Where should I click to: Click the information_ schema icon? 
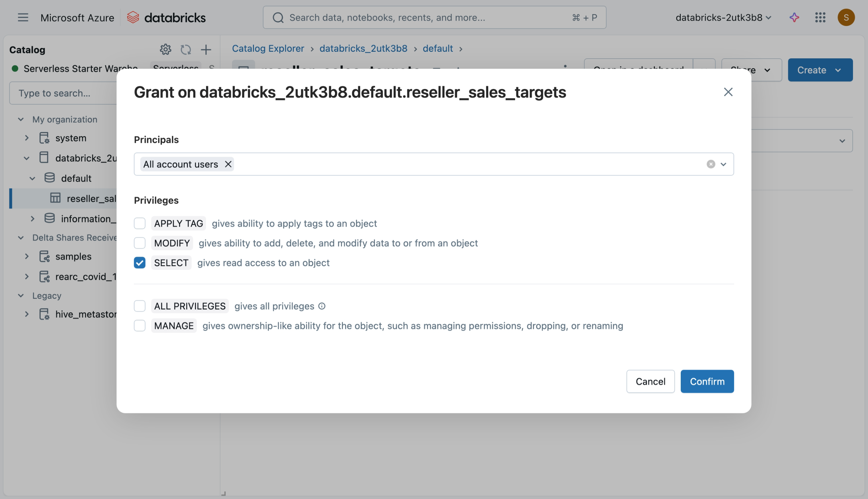[x=49, y=218]
